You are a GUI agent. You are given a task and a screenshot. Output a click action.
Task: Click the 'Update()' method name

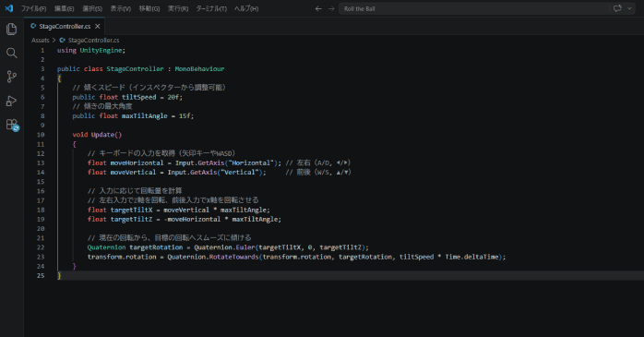coord(106,135)
